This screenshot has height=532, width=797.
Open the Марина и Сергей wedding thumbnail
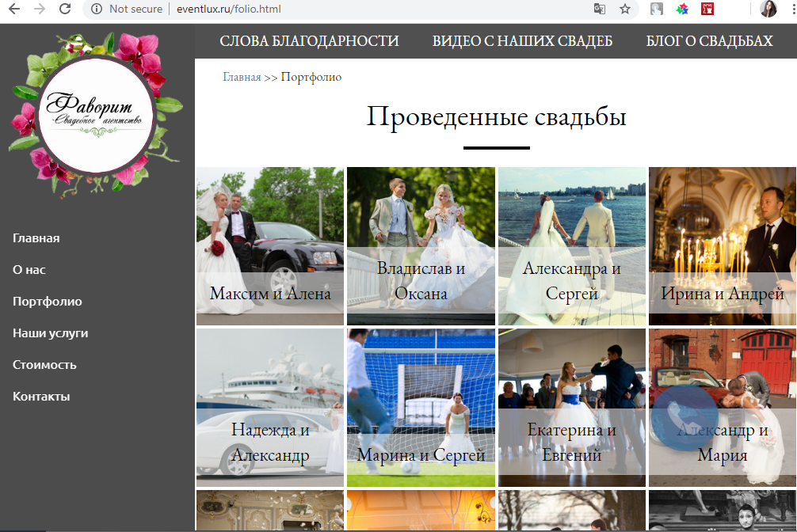click(x=421, y=408)
